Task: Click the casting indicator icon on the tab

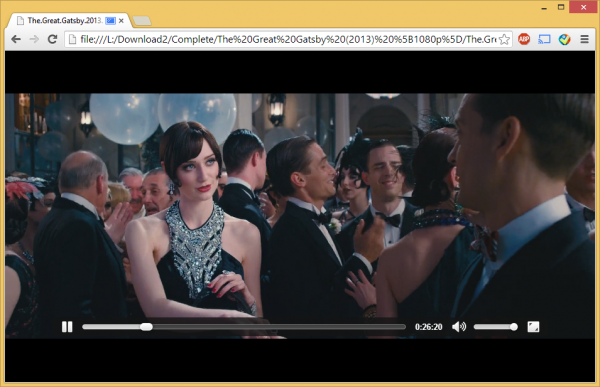Action: [x=110, y=21]
